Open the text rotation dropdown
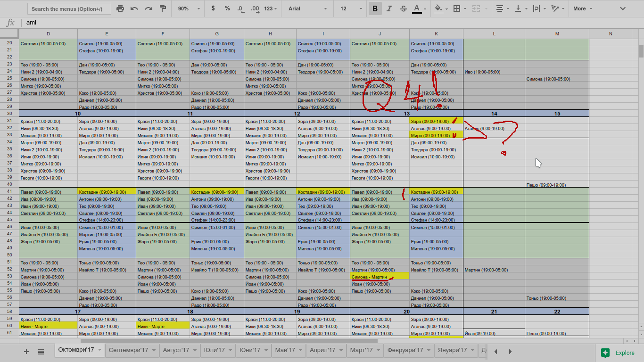Image resolution: width=644 pixels, height=362 pixels. click(x=558, y=8)
